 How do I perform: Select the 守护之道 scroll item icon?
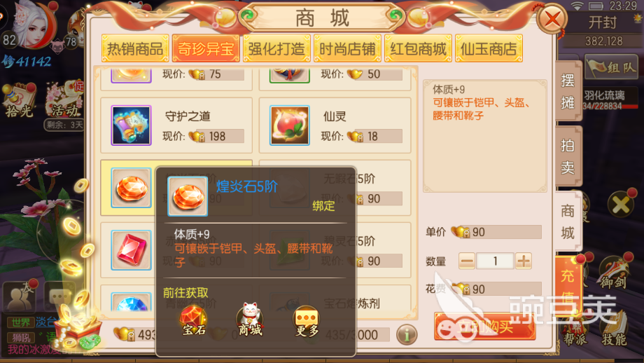131,125
